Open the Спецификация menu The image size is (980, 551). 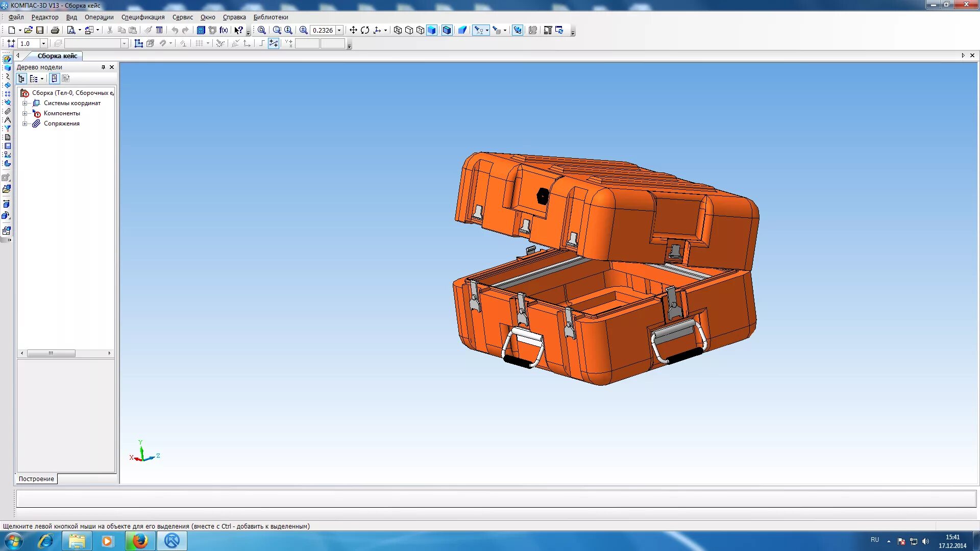(143, 17)
